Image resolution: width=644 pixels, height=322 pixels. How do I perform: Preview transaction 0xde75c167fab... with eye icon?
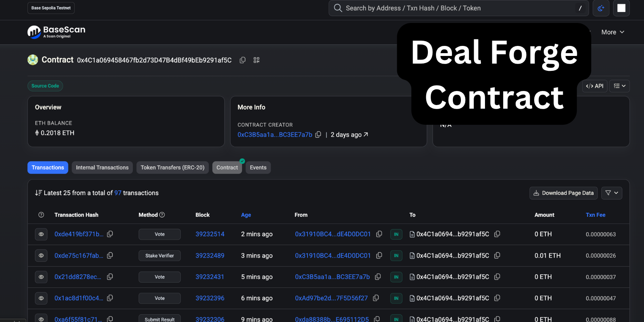(x=41, y=256)
